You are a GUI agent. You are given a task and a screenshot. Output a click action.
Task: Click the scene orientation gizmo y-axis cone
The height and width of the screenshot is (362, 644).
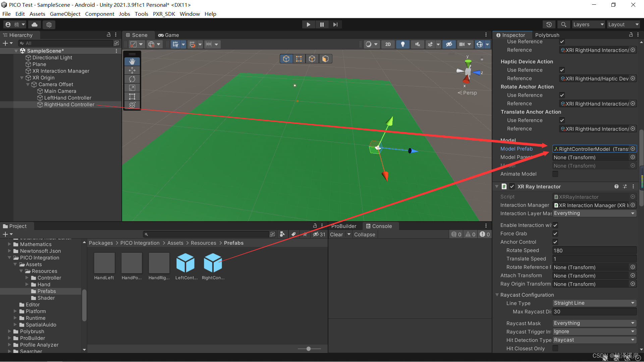tap(468, 63)
